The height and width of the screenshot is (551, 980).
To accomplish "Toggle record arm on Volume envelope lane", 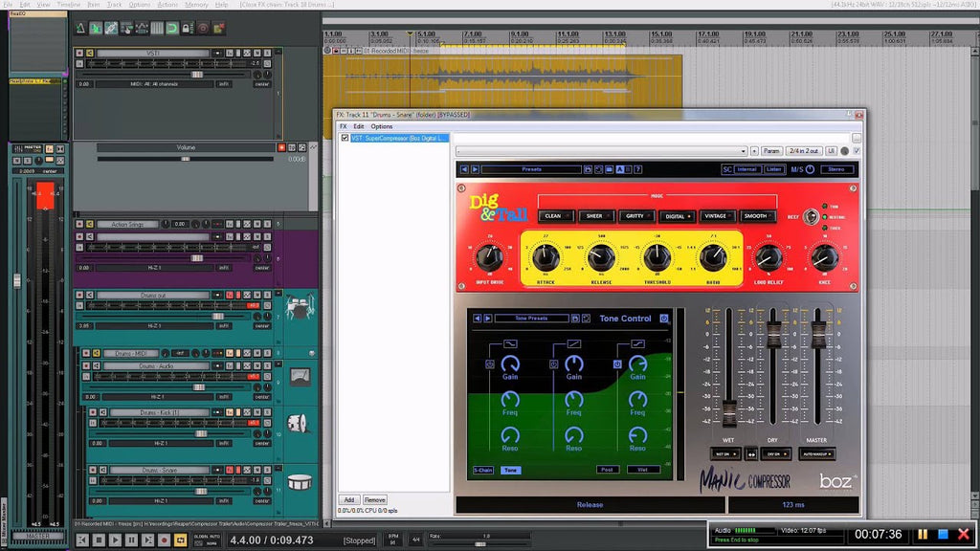I will point(281,147).
